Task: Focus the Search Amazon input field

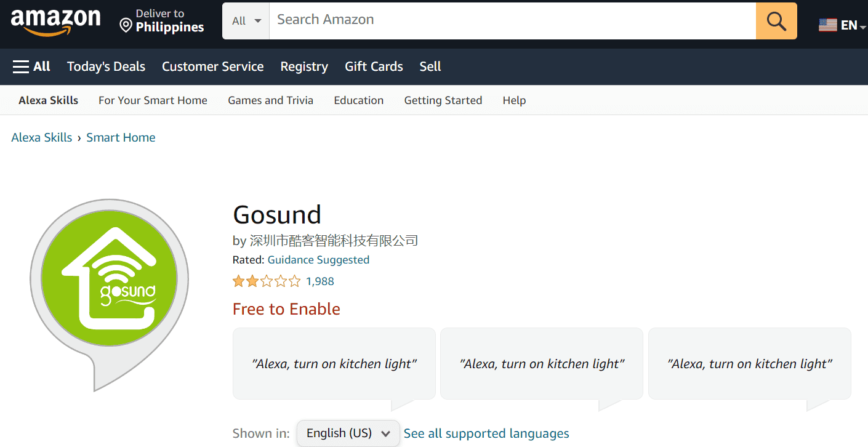Action: click(512, 21)
